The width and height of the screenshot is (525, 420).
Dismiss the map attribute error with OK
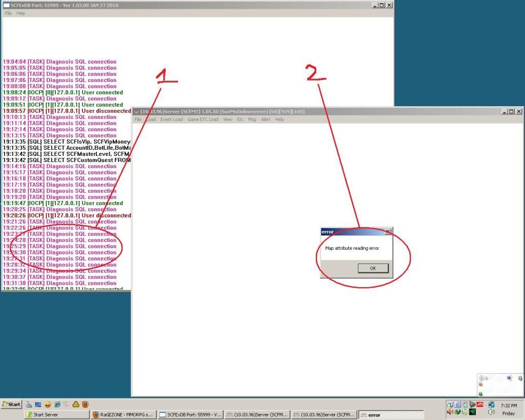tap(373, 268)
